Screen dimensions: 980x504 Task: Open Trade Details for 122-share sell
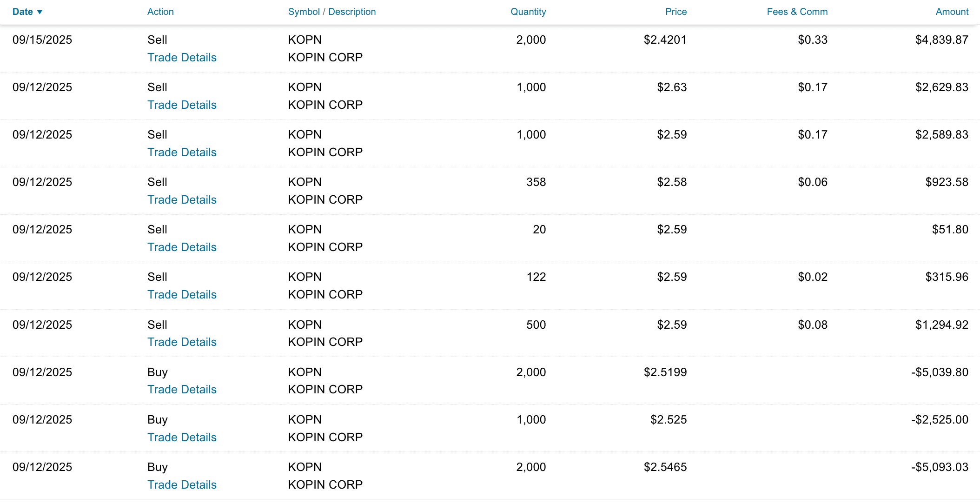pos(182,295)
